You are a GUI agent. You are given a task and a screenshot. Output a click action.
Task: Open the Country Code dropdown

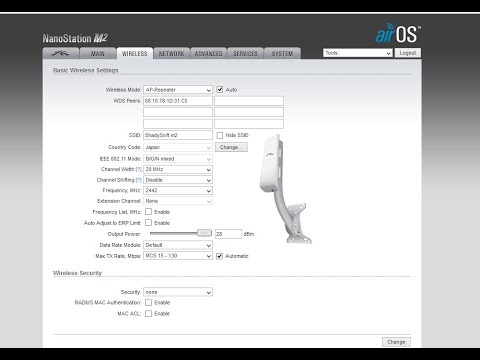click(178, 147)
